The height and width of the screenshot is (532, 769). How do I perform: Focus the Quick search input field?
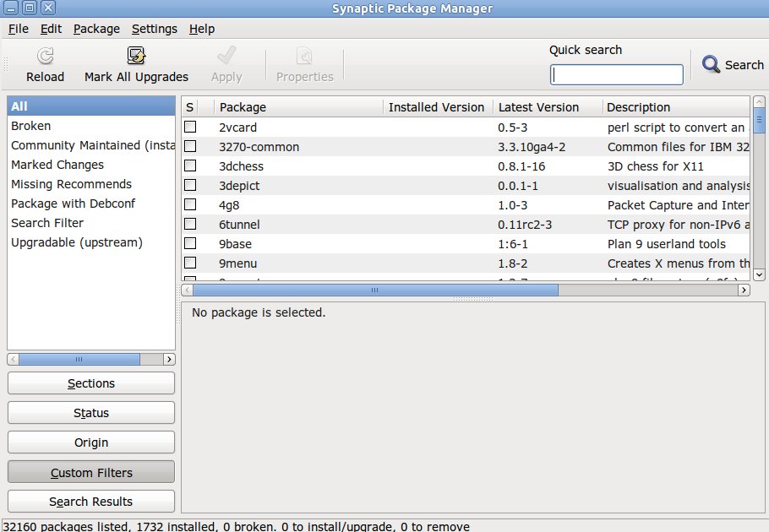point(617,74)
